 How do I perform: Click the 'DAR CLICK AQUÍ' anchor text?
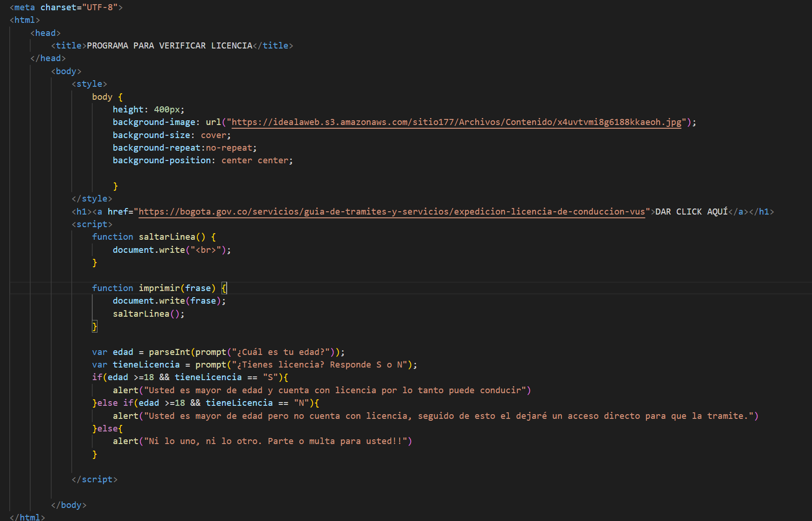tap(692, 212)
